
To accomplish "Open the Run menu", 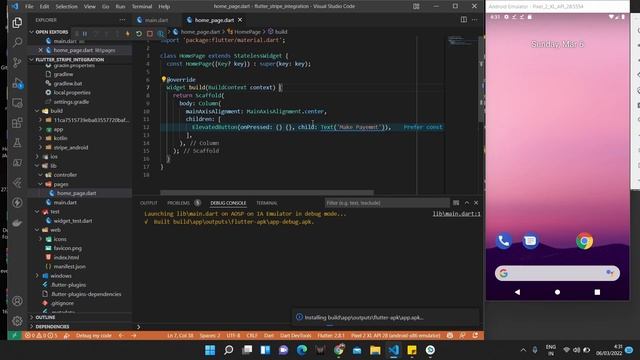I will 120,7.
